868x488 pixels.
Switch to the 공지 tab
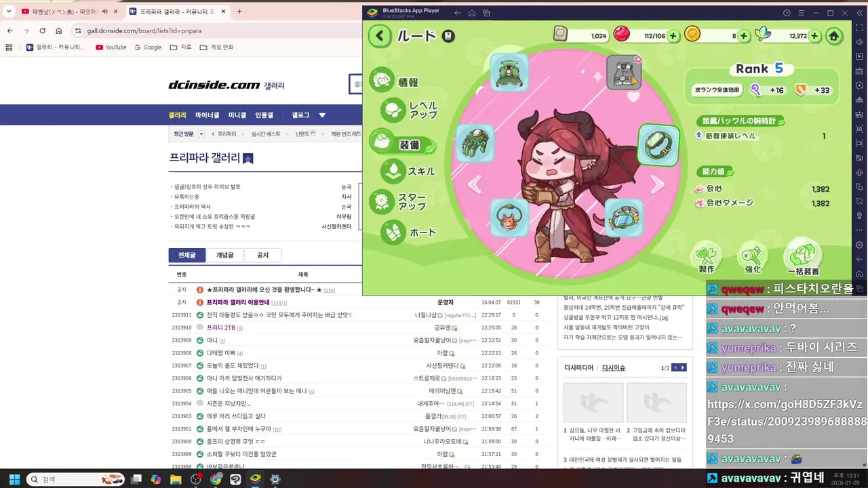(262, 255)
